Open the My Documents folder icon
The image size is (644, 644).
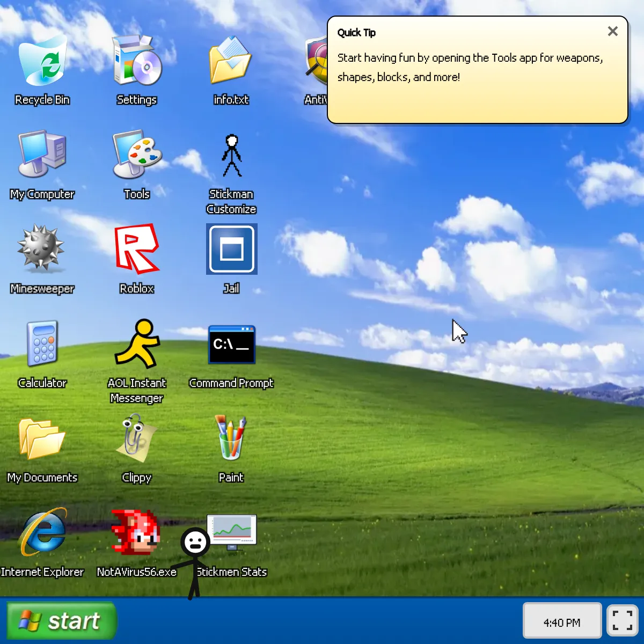pos(42,438)
